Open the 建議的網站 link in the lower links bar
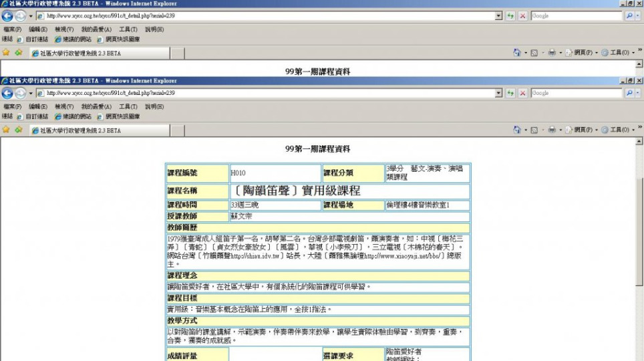Image resolution: width=644 pixels, height=361 pixels. click(x=73, y=116)
